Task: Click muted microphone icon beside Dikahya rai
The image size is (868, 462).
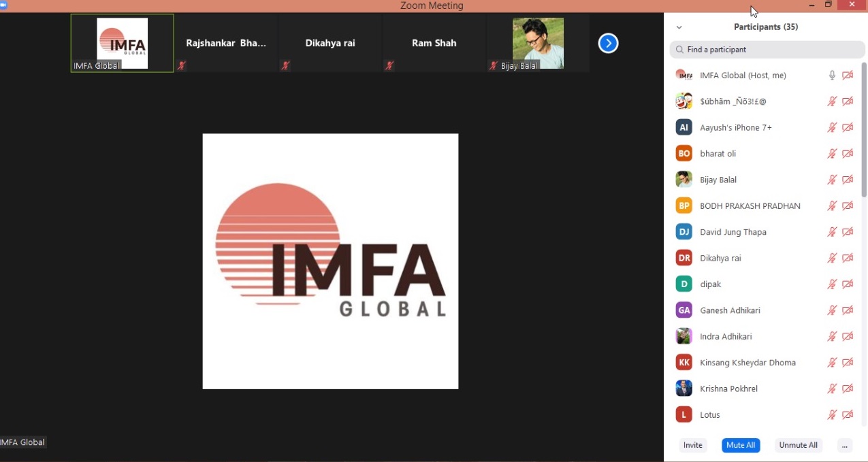Action: click(832, 259)
